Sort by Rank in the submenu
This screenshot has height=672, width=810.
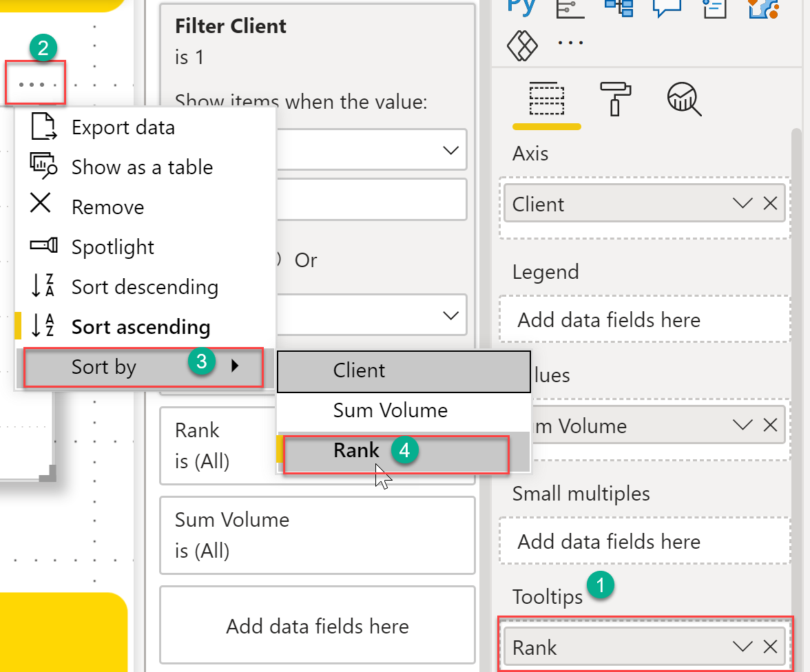tap(356, 451)
